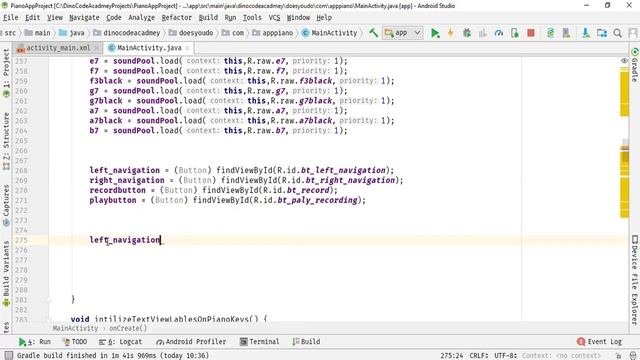Toggle the Project tool window
Viewport: 640px width, 360px height.
pos(6,73)
